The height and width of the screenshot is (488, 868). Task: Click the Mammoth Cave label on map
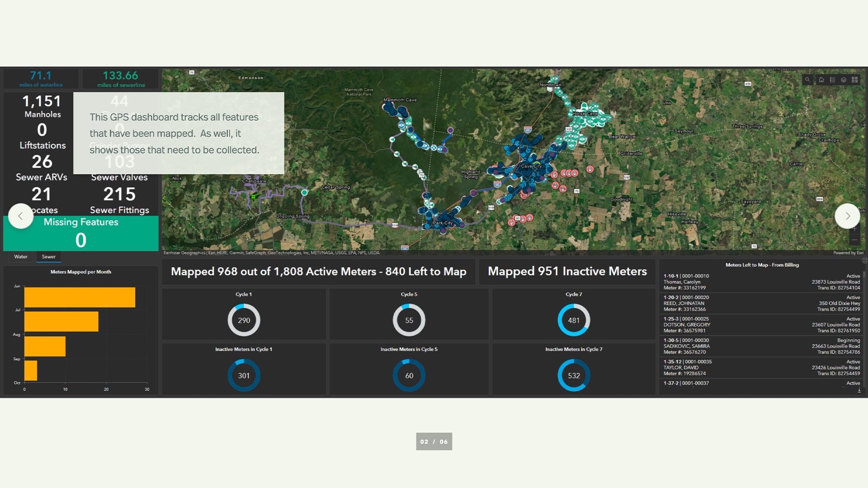[x=400, y=100]
